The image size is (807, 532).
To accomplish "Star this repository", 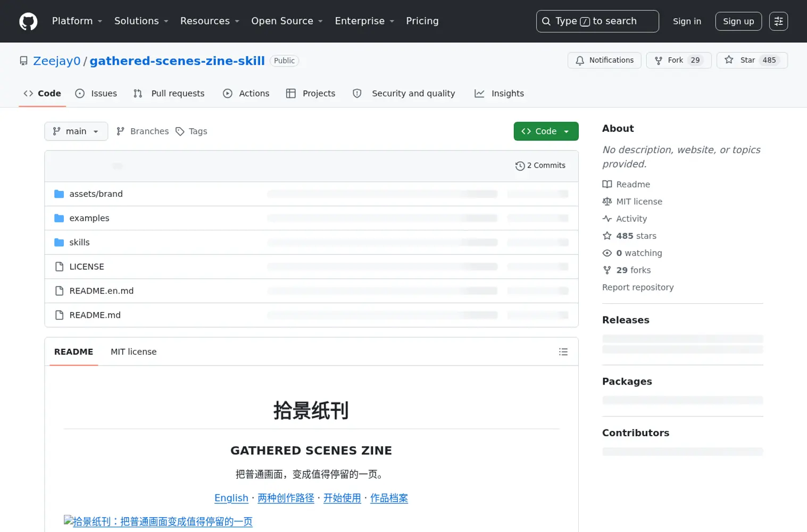I will pos(752,60).
